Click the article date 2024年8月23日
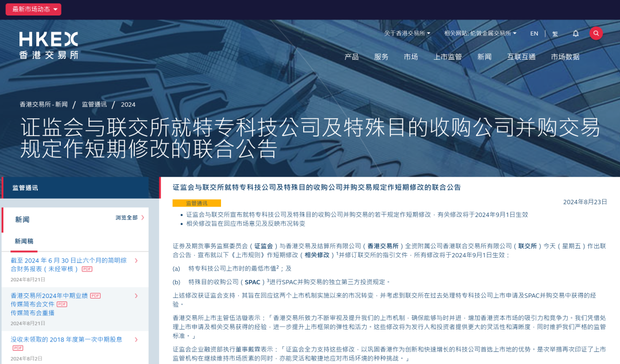Image resolution: width=620 pixels, height=364 pixels. pos(585,202)
